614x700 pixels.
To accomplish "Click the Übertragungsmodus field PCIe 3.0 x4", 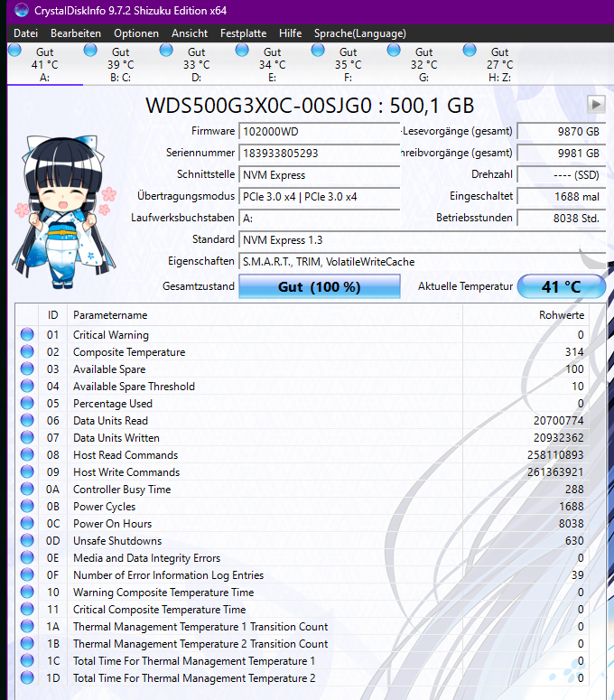I will tap(320, 197).
